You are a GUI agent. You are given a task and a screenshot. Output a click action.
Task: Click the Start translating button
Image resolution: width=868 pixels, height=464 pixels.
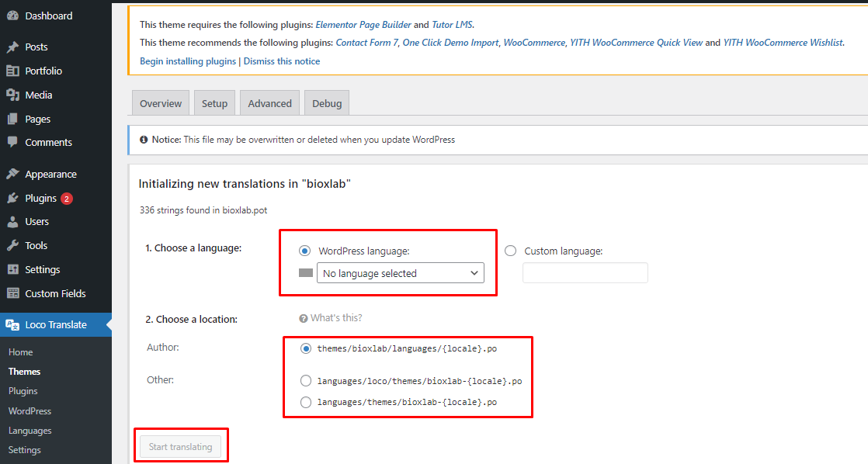coord(180,447)
